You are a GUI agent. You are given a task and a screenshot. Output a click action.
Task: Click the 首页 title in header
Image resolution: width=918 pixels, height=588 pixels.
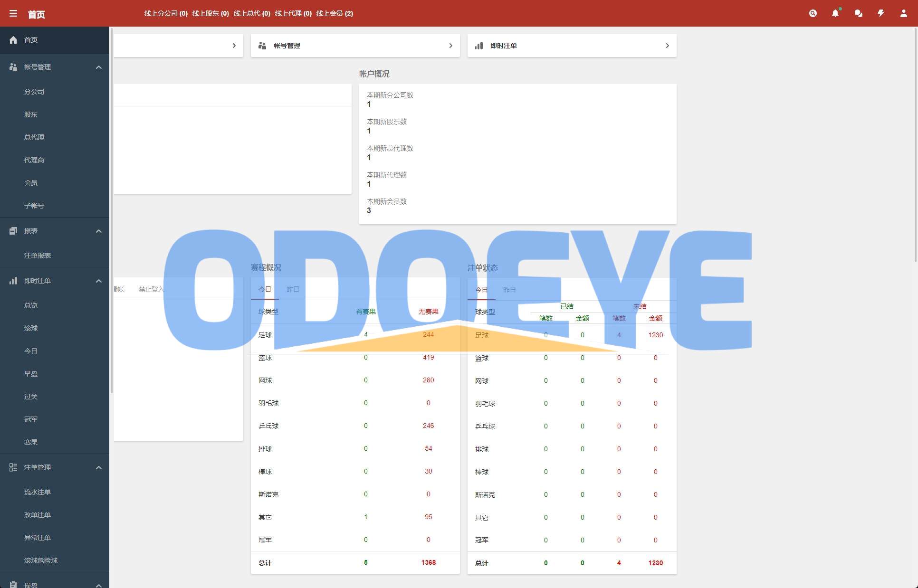pos(36,14)
